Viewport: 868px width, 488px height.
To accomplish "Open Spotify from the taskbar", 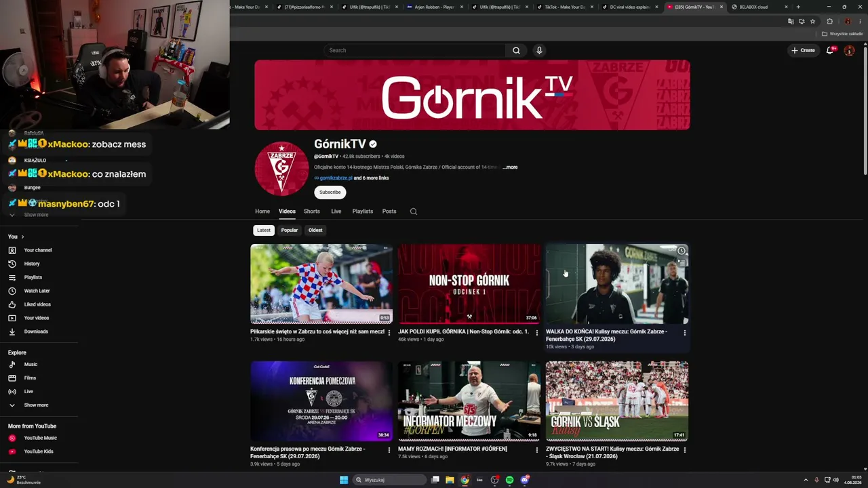I will 510,480.
